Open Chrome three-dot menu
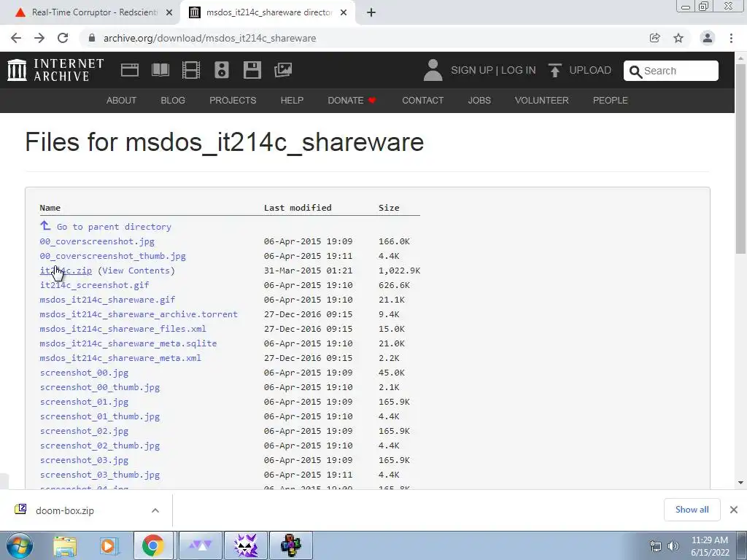Viewport: 747px width, 560px height. [731, 38]
